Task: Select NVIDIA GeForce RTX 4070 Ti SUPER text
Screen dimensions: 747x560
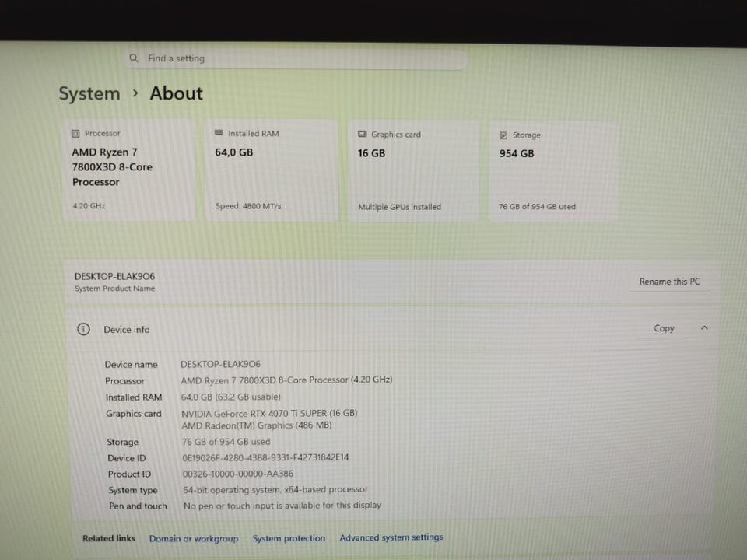Action: (269, 413)
